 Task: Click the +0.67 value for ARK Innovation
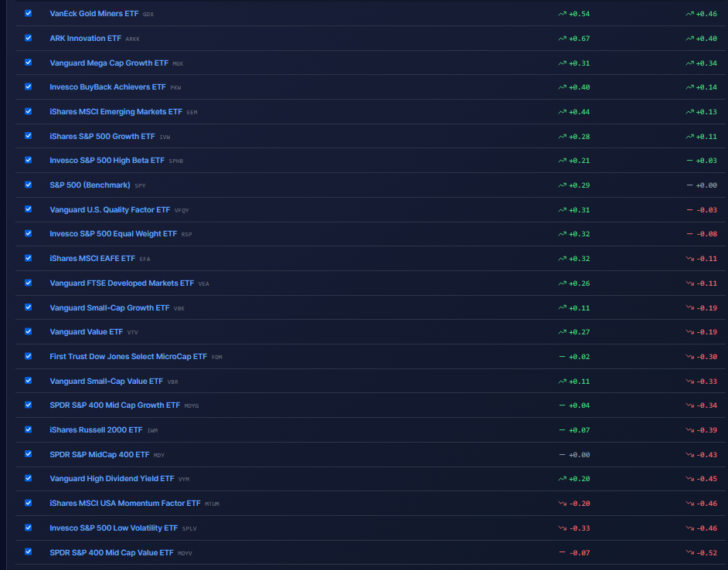579,39
